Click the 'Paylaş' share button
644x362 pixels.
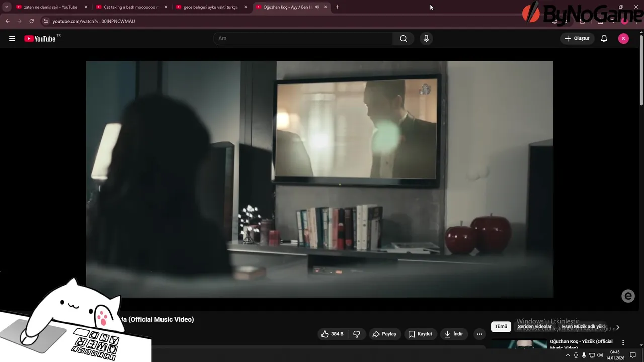click(384, 334)
